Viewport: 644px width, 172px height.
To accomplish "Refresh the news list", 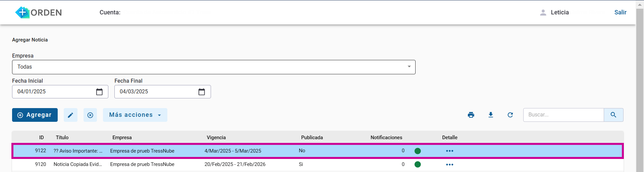I will [510, 115].
